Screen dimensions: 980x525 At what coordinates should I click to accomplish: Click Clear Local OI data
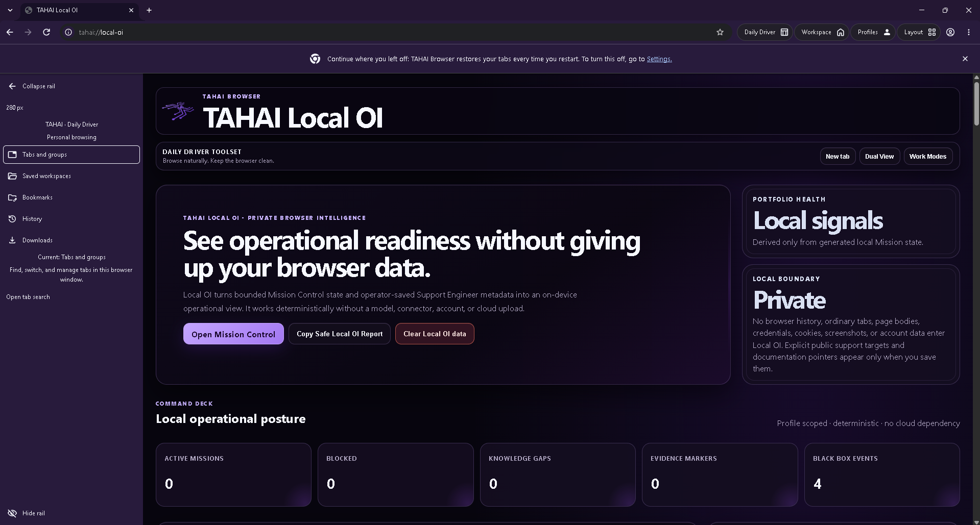tap(435, 334)
